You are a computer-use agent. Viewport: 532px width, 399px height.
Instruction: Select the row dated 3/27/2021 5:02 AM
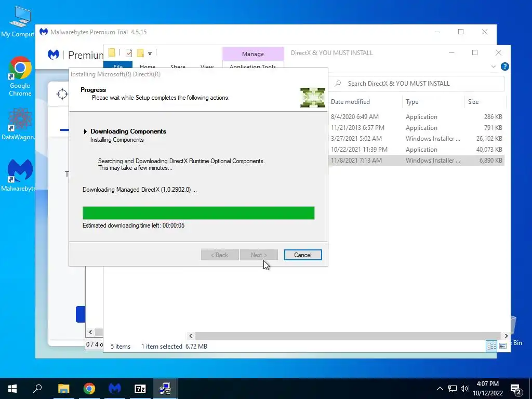point(416,138)
